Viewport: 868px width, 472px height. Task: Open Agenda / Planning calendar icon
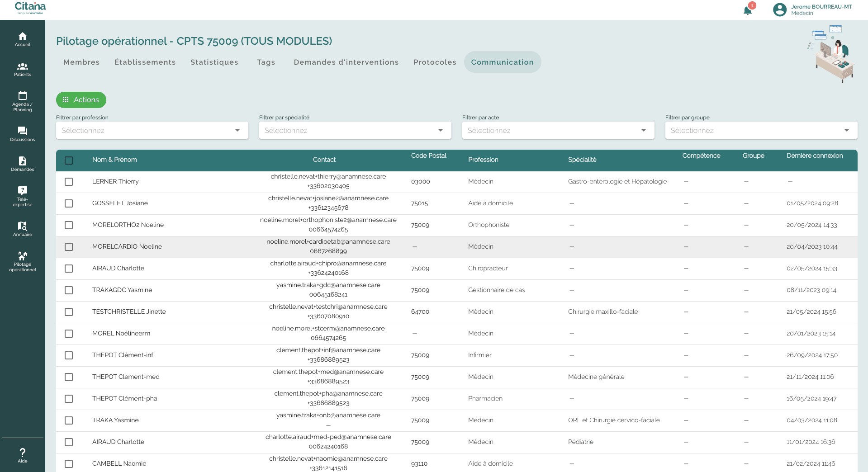(x=22, y=95)
